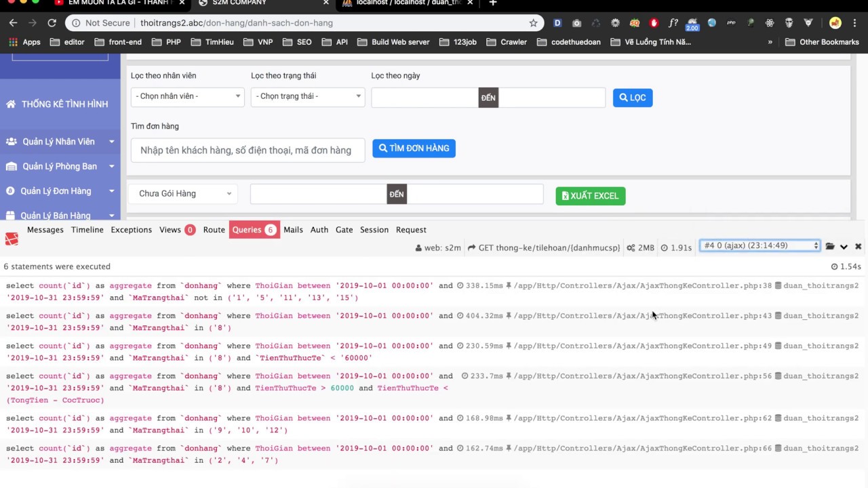Switch to debugbar Mails tab
The image size is (868, 488).
(293, 230)
